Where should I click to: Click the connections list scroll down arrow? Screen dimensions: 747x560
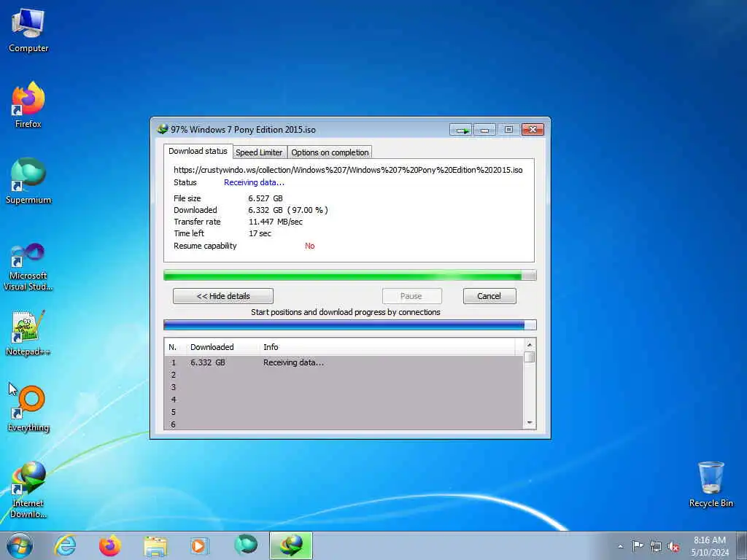(530, 423)
